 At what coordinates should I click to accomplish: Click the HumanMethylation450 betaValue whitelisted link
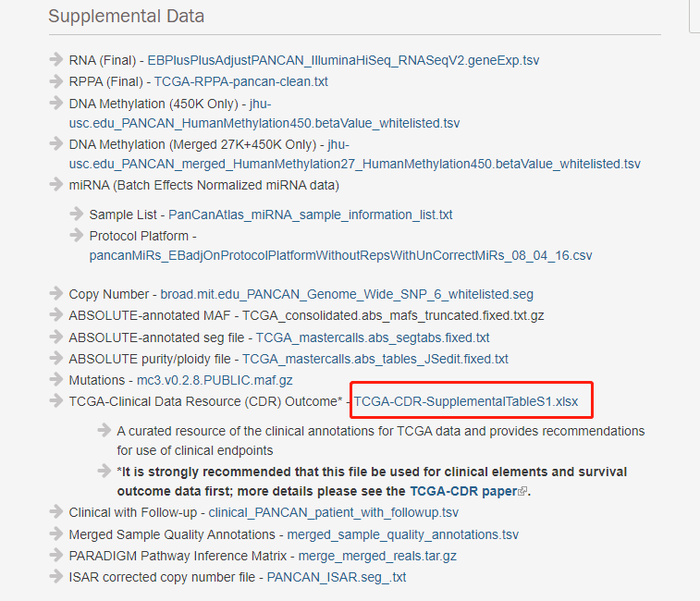click(264, 123)
